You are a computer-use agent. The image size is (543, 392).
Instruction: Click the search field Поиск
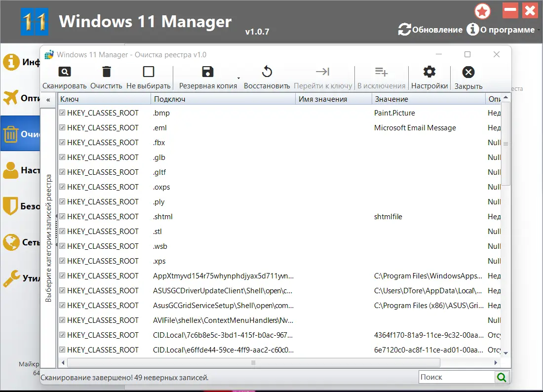click(457, 377)
